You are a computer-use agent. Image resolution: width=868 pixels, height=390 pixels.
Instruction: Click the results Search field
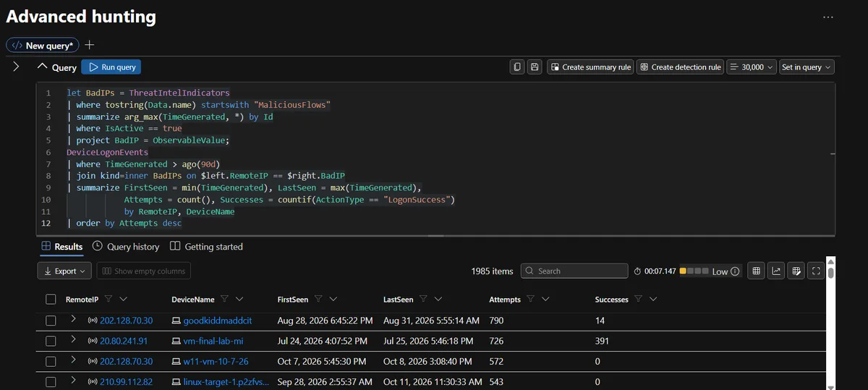click(x=574, y=271)
